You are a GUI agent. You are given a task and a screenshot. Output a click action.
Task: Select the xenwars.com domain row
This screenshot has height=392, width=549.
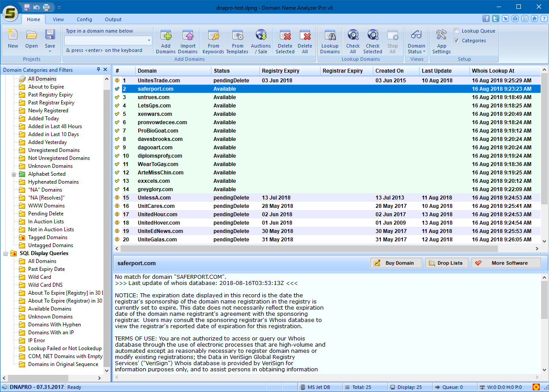327,114
